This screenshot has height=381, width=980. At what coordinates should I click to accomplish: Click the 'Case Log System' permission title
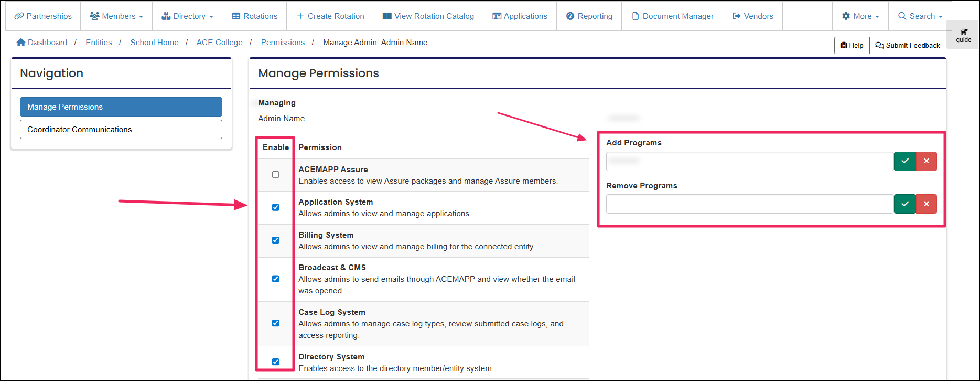point(332,312)
